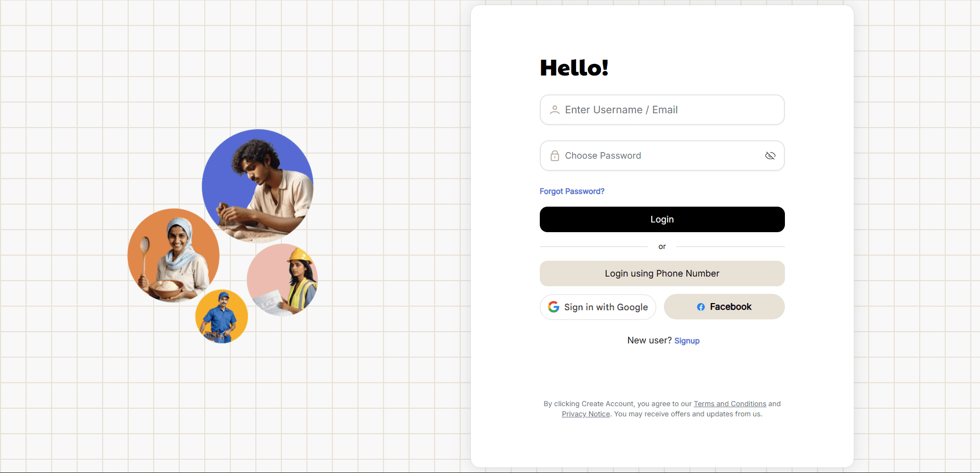Focus the Enter Username / Email field
This screenshot has width=980, height=473.
point(669,110)
